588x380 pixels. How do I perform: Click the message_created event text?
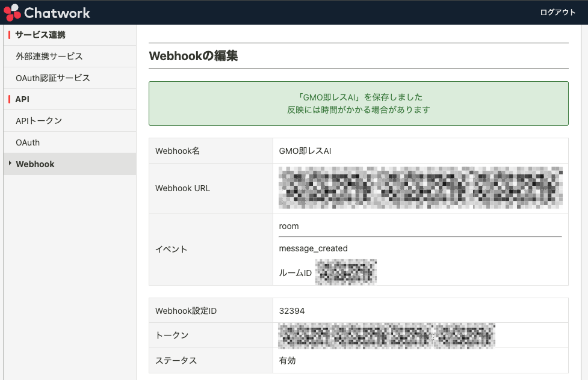click(x=313, y=248)
